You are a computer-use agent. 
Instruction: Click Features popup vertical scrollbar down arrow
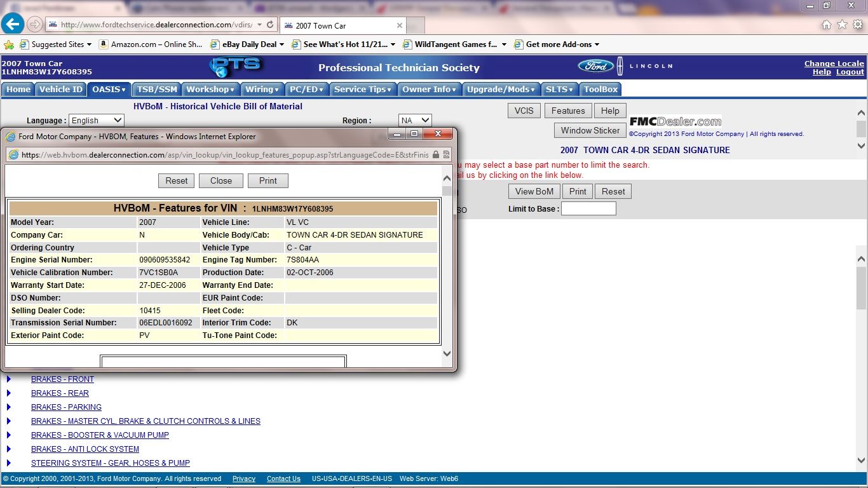[447, 354]
